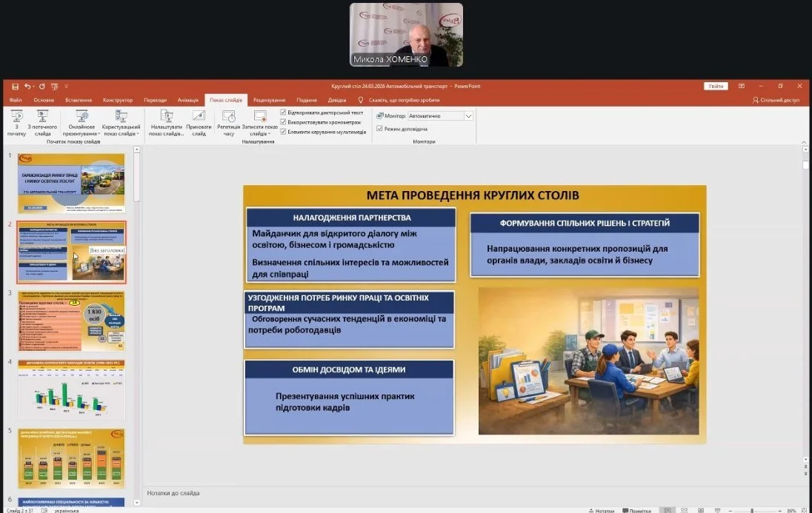
Task: Click the zoom percentage value in status bar
Action: pos(792,511)
